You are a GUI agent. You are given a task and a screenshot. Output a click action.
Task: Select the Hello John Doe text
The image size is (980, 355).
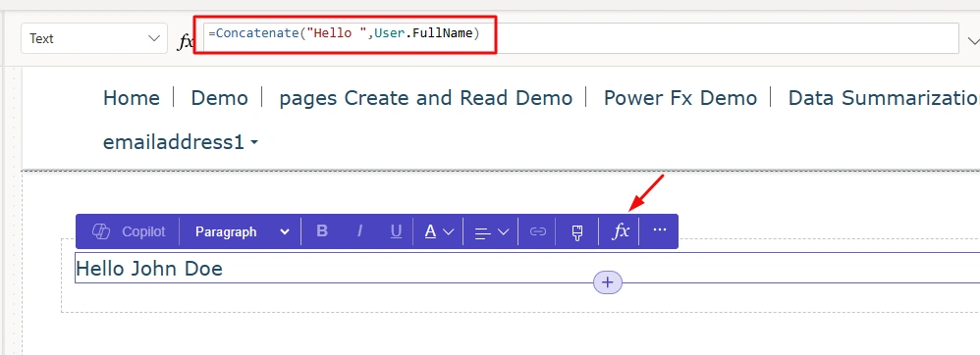[149, 269]
